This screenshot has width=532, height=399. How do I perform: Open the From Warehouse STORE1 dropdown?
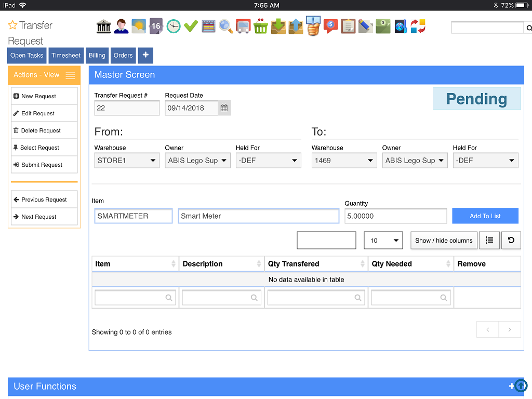click(127, 161)
